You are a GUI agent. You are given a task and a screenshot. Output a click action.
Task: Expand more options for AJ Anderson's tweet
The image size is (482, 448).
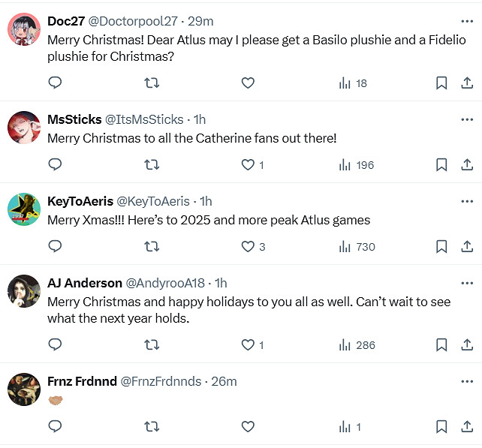(x=467, y=283)
